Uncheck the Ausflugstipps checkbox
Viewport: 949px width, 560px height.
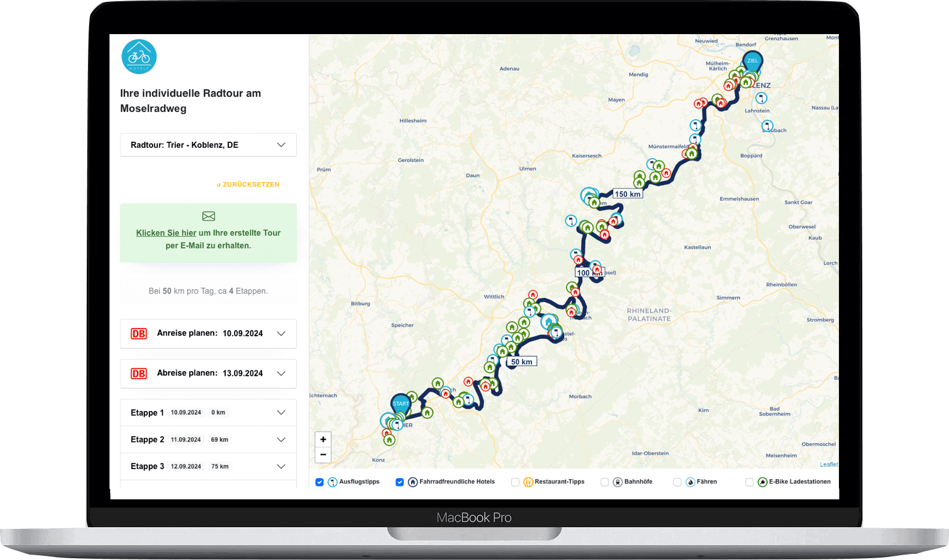320,482
